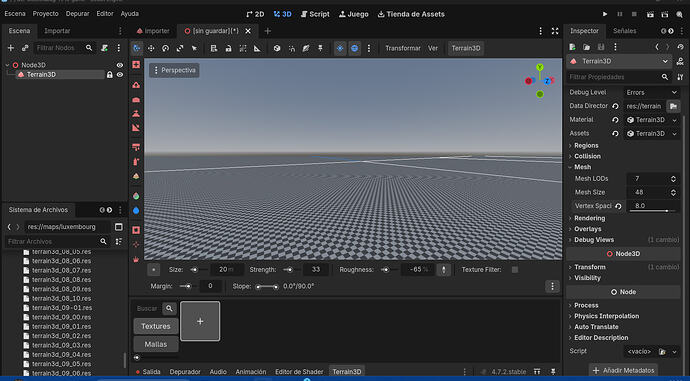Select the Move mode tool icon
Screen dimensions: 690x381
tap(151, 48)
